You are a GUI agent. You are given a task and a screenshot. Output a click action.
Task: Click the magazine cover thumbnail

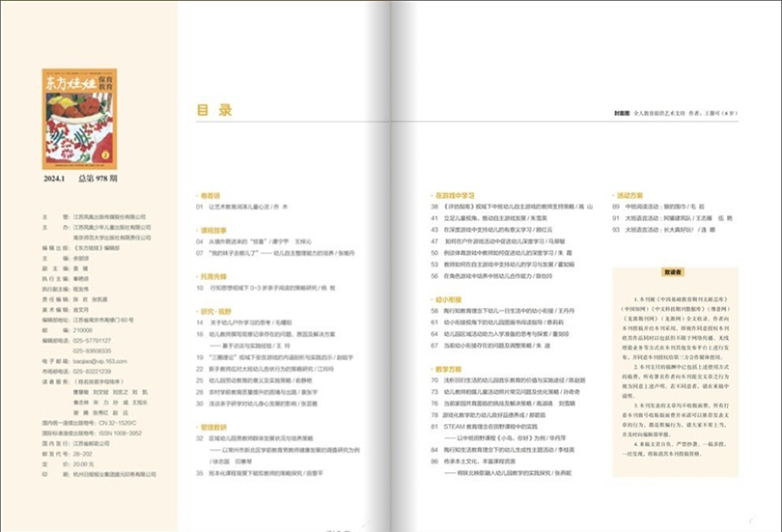click(79, 119)
